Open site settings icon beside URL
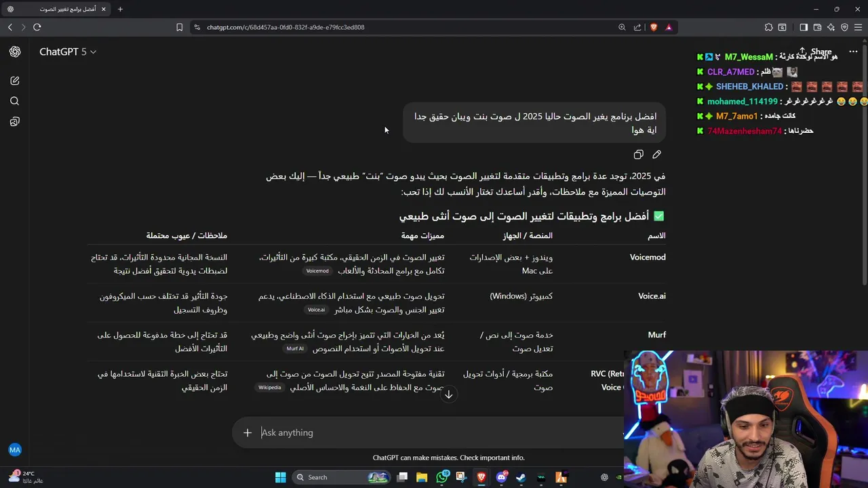This screenshot has height=488, width=868. coord(197,27)
